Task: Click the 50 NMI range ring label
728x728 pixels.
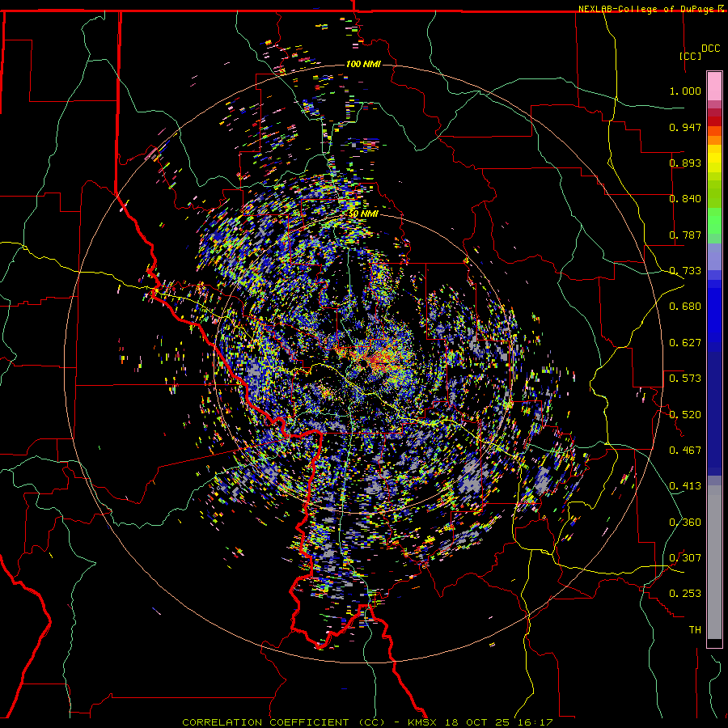Action: click(363, 214)
